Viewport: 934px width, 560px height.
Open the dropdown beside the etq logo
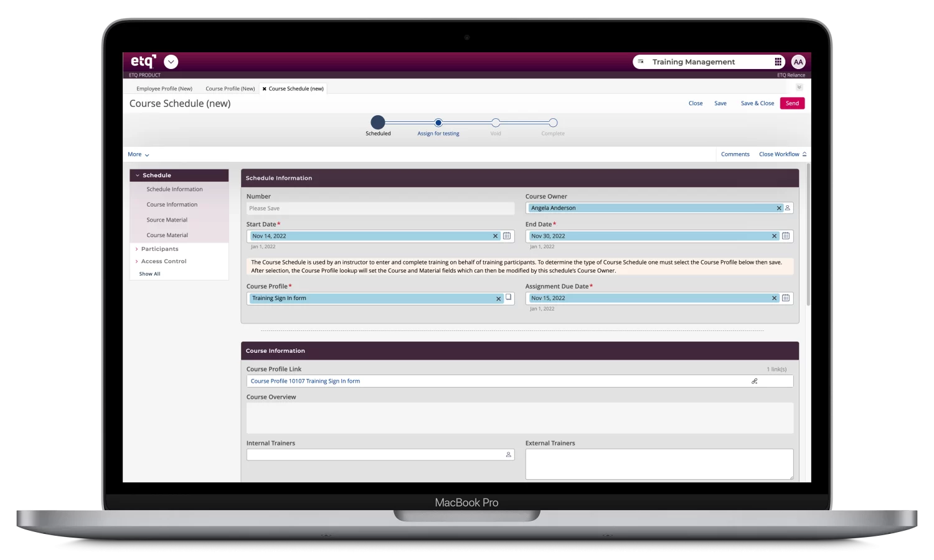pos(171,62)
